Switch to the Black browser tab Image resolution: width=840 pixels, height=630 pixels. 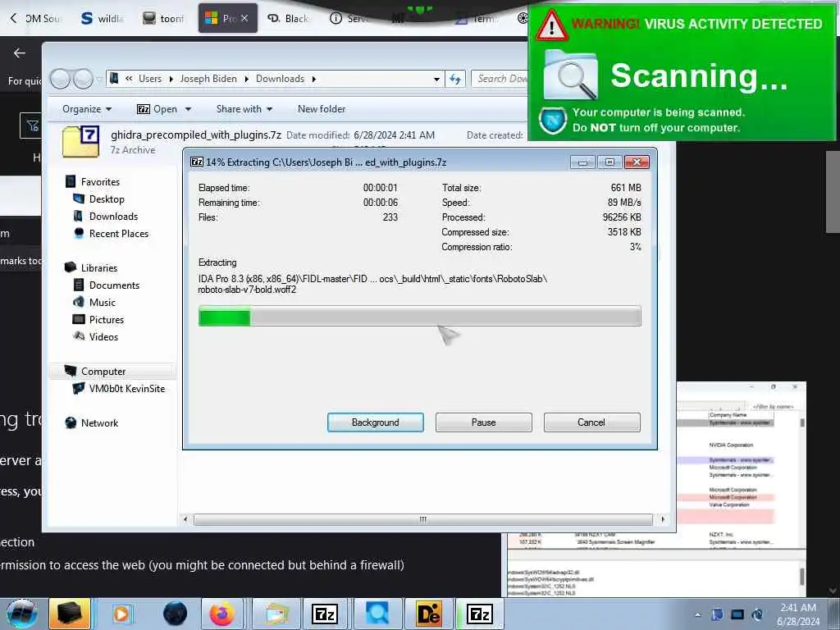click(288, 18)
